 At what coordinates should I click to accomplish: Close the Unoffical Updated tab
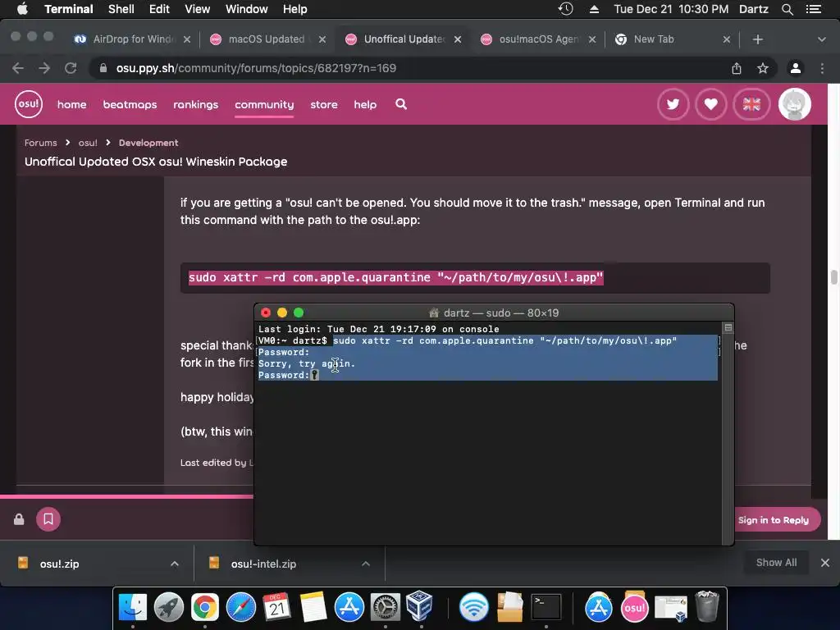pyautogui.click(x=458, y=39)
